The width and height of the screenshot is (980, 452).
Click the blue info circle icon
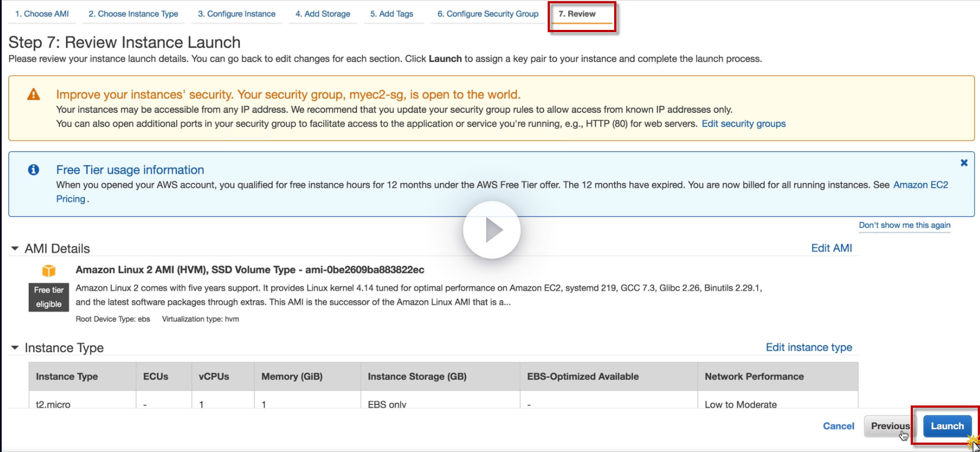tap(34, 170)
